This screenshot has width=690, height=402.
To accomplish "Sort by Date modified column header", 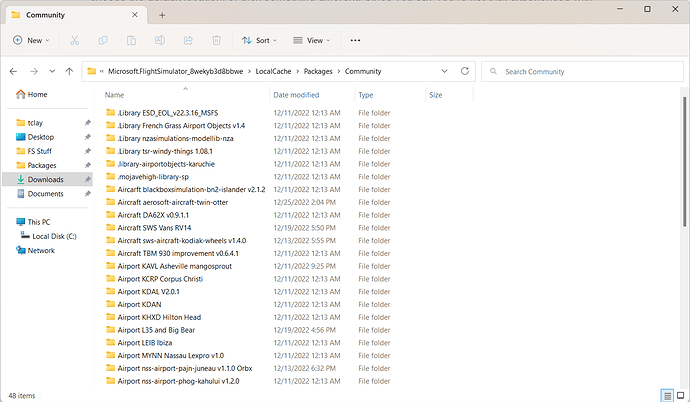I will (x=296, y=95).
